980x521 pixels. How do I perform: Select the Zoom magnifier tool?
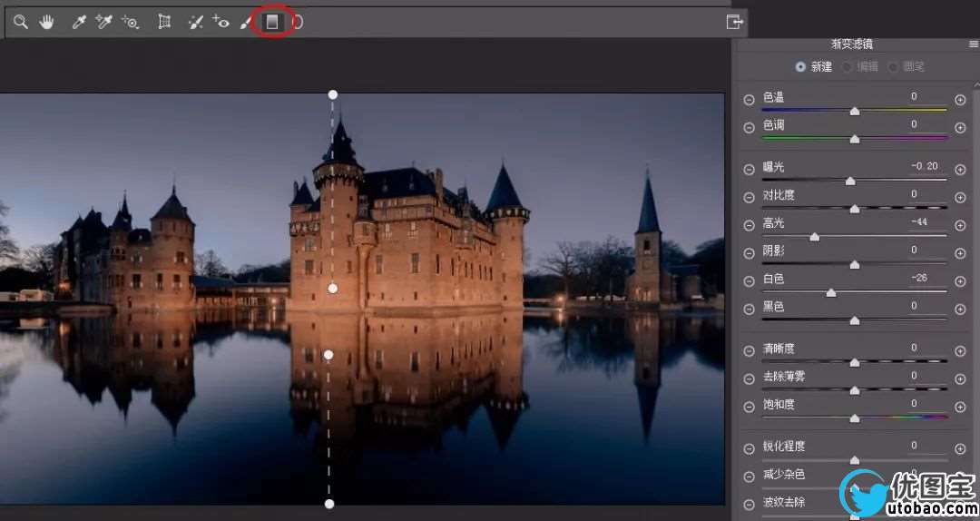21,23
